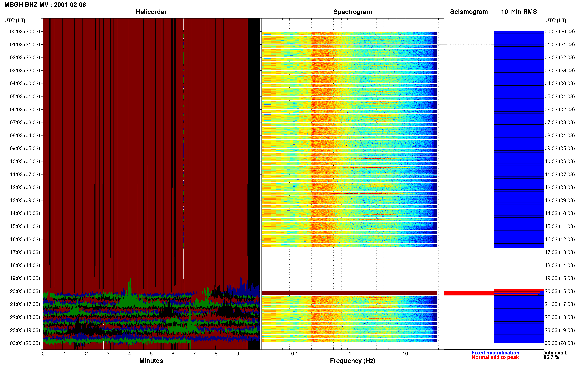The width and height of the screenshot is (588, 368).
Task: Click left time label 17:03 (13:03)
Action: [25, 252]
